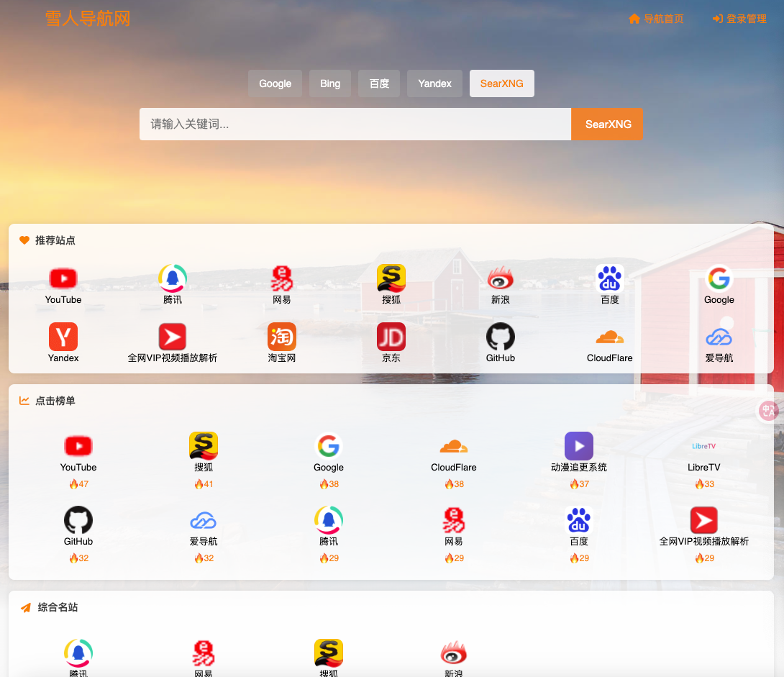Open CloudFlare icon in 推荐站点 section
Viewport: 784px width, 677px height.
(x=609, y=337)
